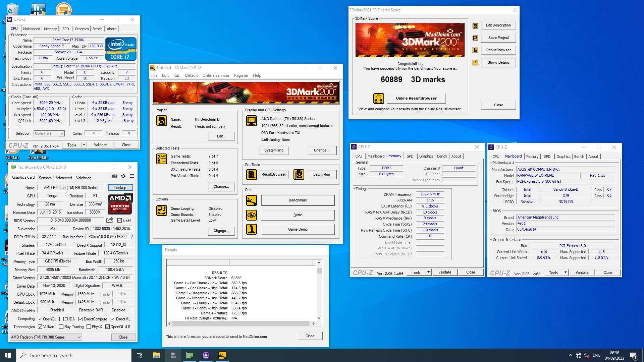Open File Explorer from the taskbar
644x362 pixels.
coord(156,355)
